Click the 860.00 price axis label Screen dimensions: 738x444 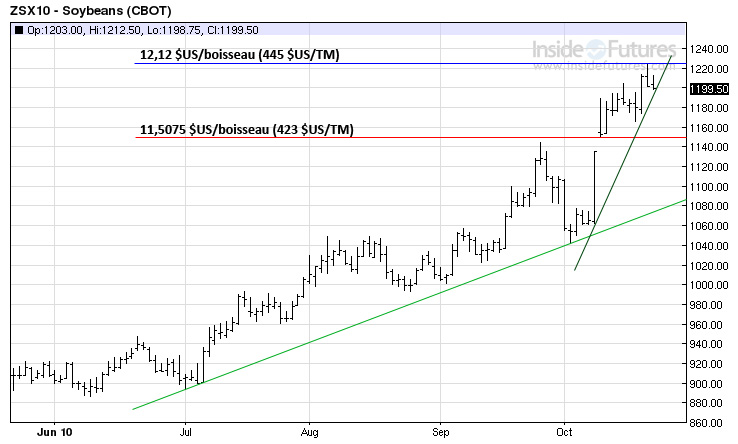pos(709,423)
